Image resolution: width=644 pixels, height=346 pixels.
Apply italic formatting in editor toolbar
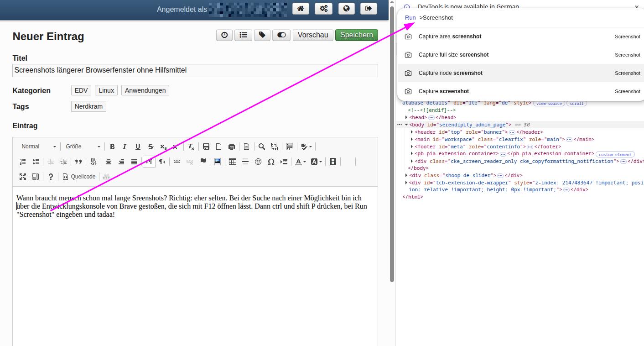tap(125, 147)
